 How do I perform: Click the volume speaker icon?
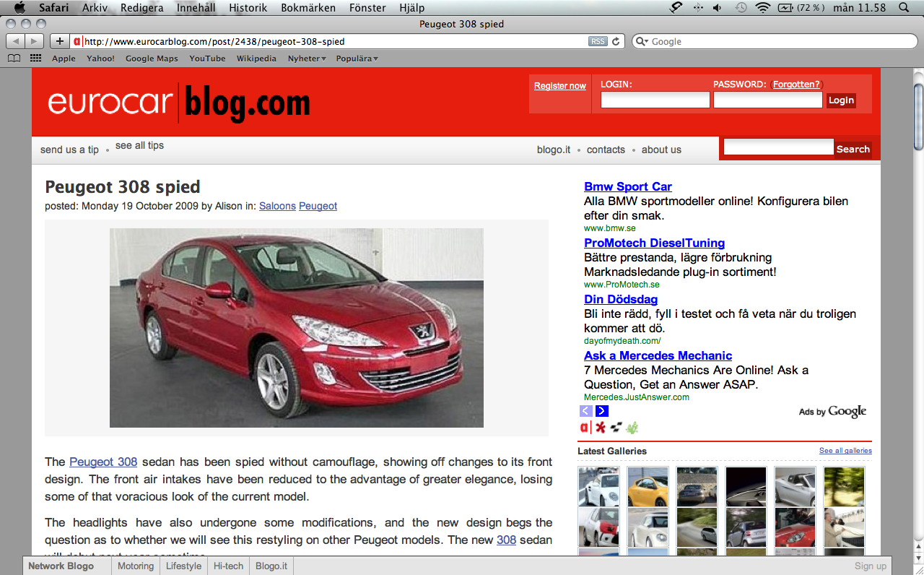pyautogui.click(x=718, y=8)
